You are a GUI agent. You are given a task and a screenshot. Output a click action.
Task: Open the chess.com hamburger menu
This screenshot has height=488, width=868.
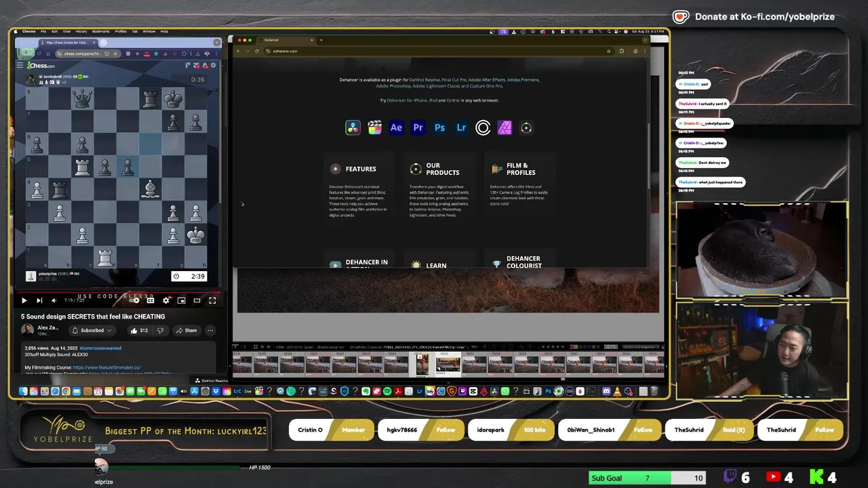pos(20,65)
